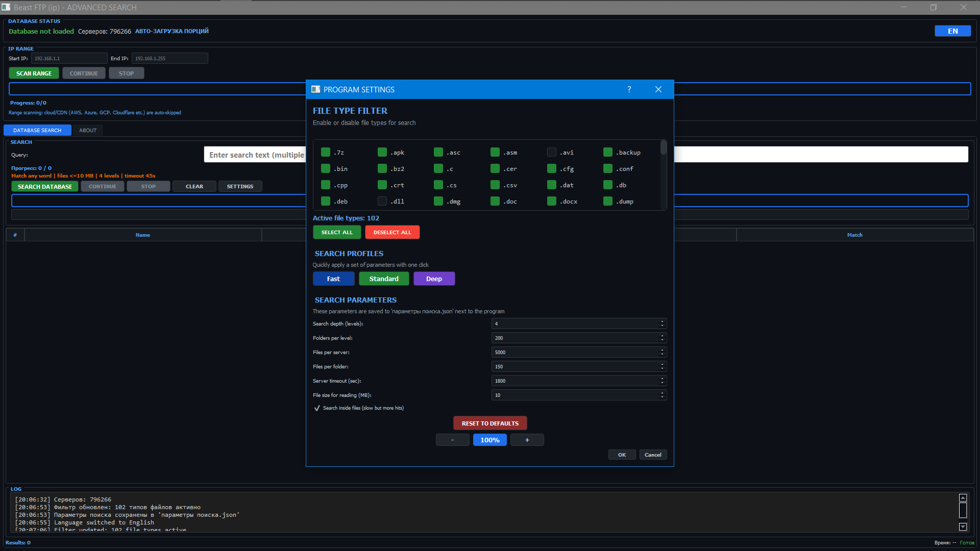Uncheck the .docx file type
980x551 pixels.
tap(552, 202)
